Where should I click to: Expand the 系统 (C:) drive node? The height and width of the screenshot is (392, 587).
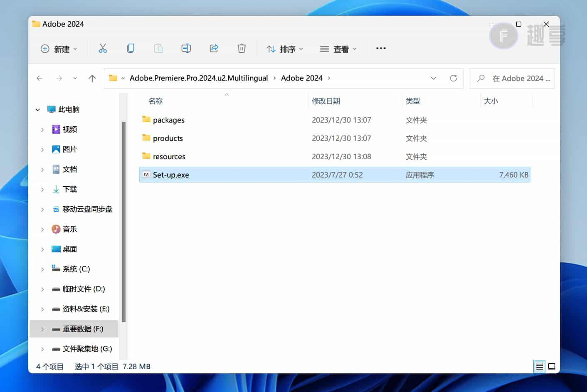click(x=42, y=269)
